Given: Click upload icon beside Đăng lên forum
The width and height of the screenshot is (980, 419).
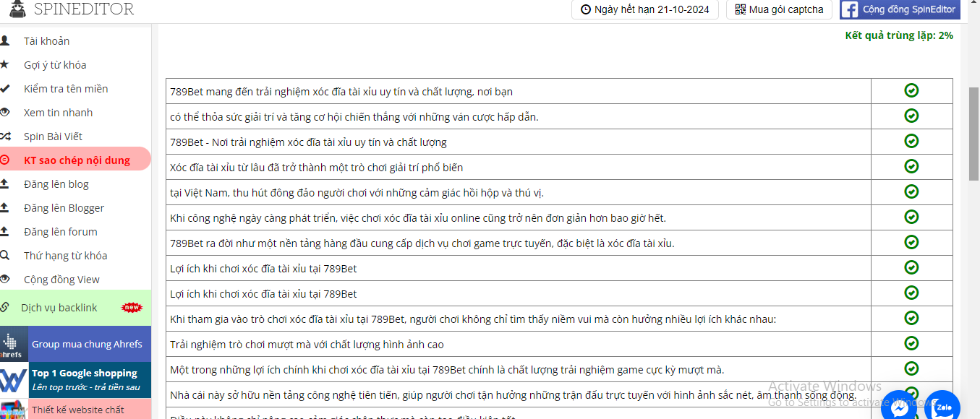Looking at the screenshot, I should [4, 231].
